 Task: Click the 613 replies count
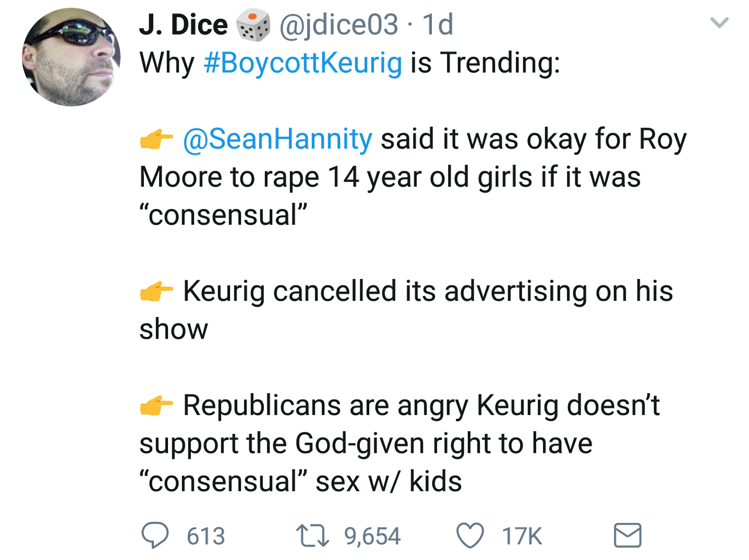[206, 536]
